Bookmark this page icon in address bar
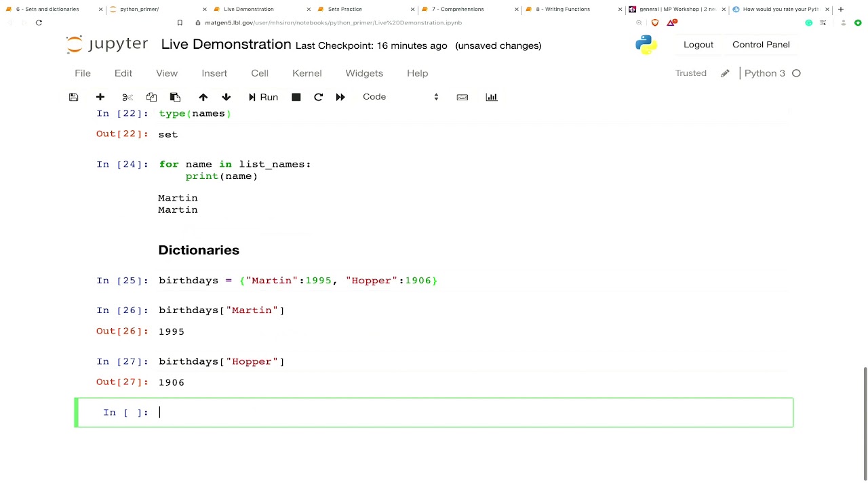Image resolution: width=868 pixels, height=488 pixels. coord(180,22)
